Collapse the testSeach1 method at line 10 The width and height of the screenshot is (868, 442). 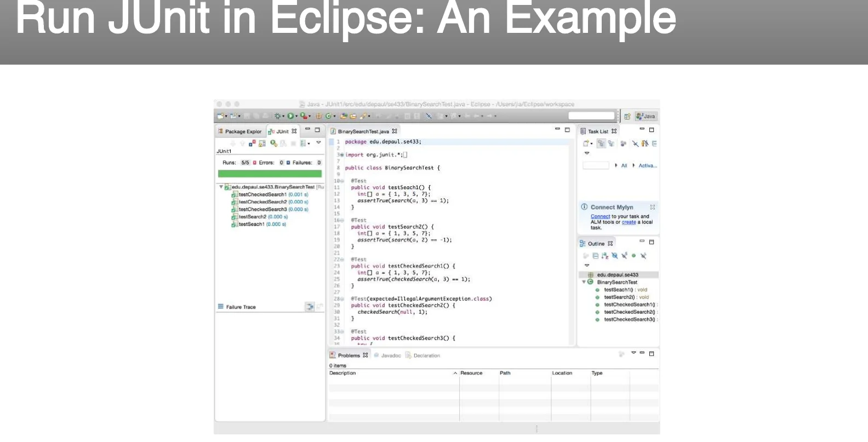tap(342, 181)
